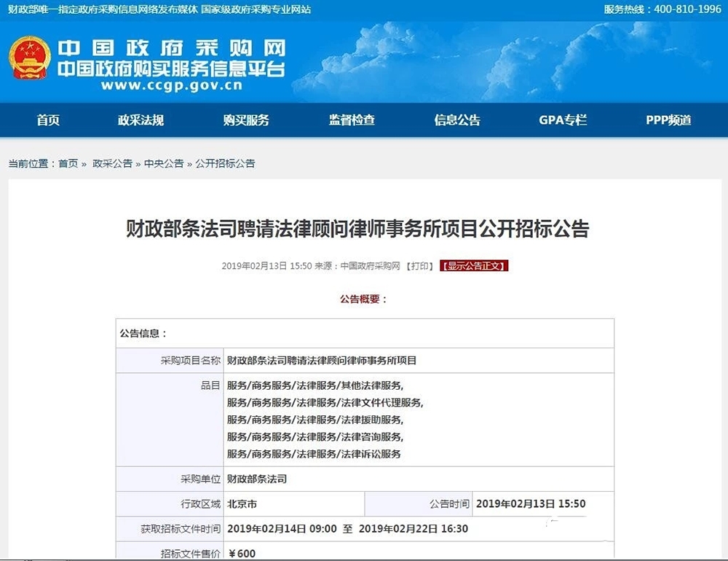Open the GPA专栏 navigation item
This screenshot has width=728, height=561.
pyautogui.click(x=563, y=120)
